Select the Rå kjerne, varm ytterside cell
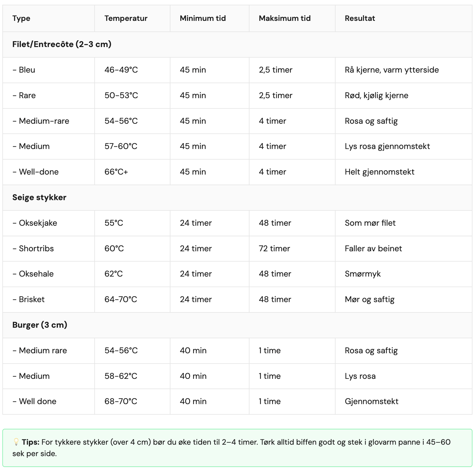This screenshot has width=476, height=472. click(x=392, y=70)
